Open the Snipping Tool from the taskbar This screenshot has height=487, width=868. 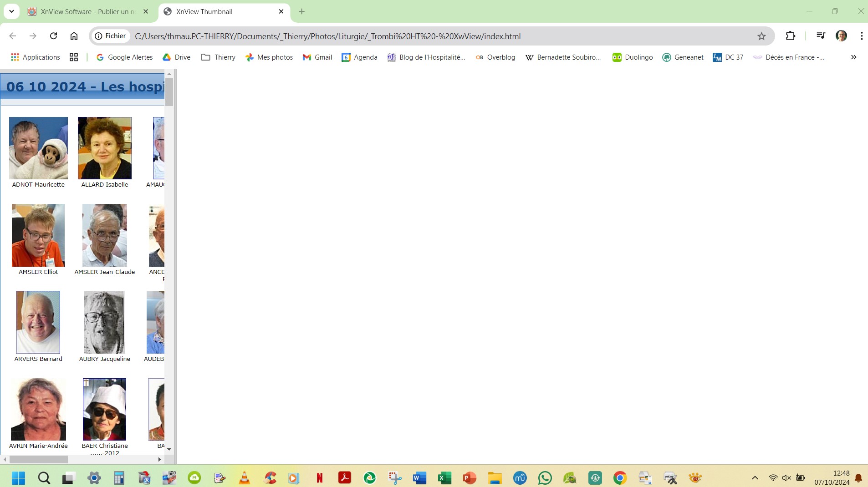395,478
